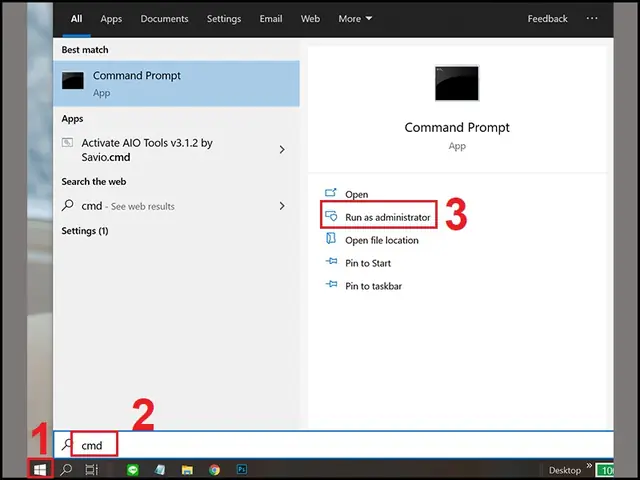The image size is (640, 480).
Task: Open Activate AIO Tools v3.1.2 by Savio.cmd
Action: (176, 150)
